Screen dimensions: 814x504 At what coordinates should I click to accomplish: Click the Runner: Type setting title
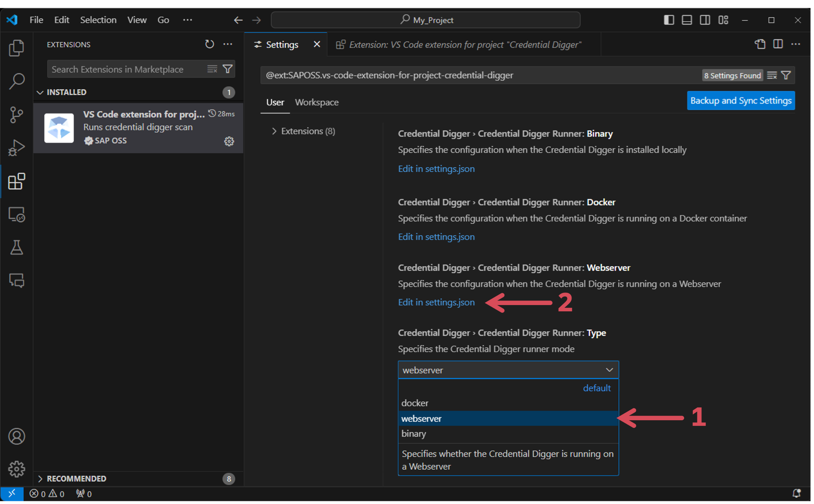(x=502, y=333)
